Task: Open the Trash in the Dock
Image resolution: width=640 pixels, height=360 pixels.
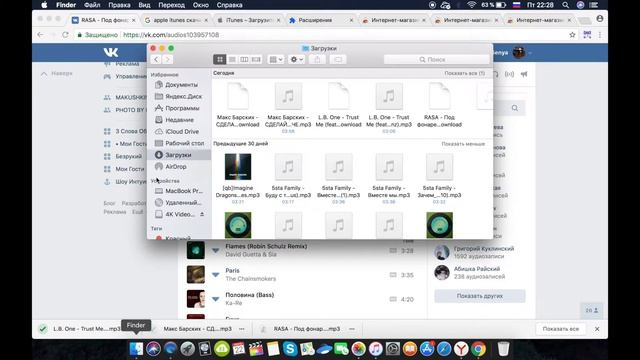Action: 503,349
